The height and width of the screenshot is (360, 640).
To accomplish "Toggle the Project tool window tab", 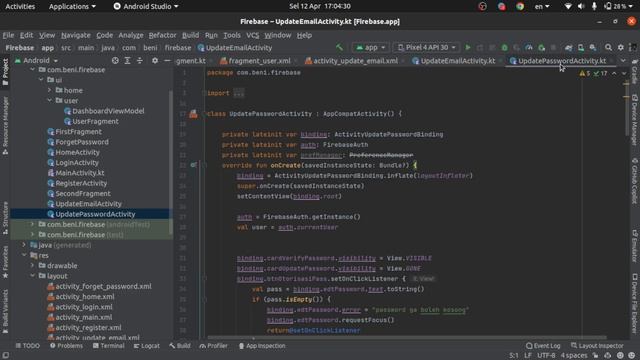I will click(5, 72).
